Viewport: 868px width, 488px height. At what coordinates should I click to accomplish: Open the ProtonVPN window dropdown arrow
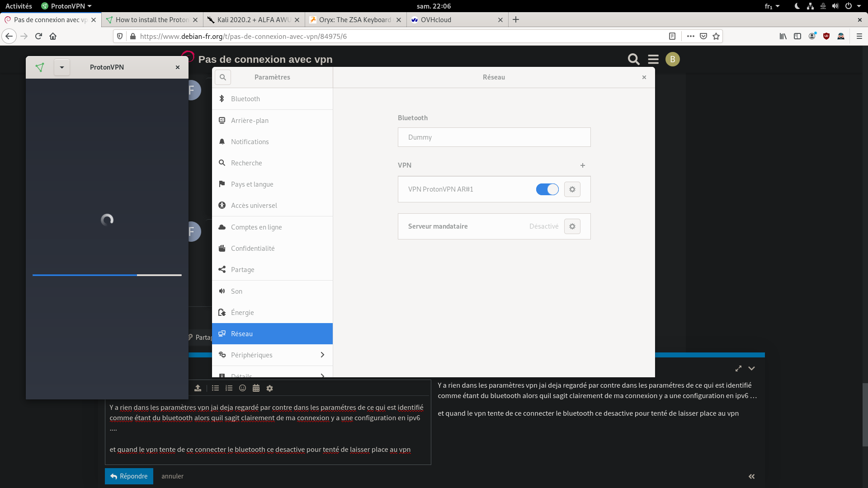point(62,67)
